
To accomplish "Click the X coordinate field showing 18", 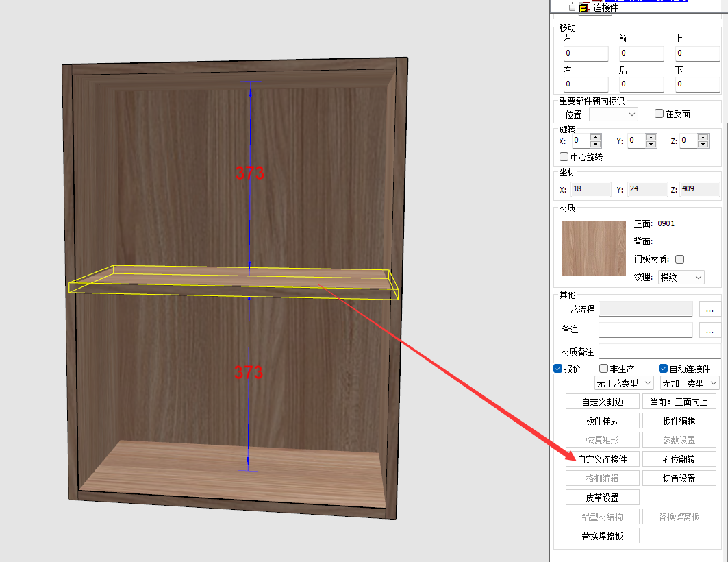I will 590,189.
